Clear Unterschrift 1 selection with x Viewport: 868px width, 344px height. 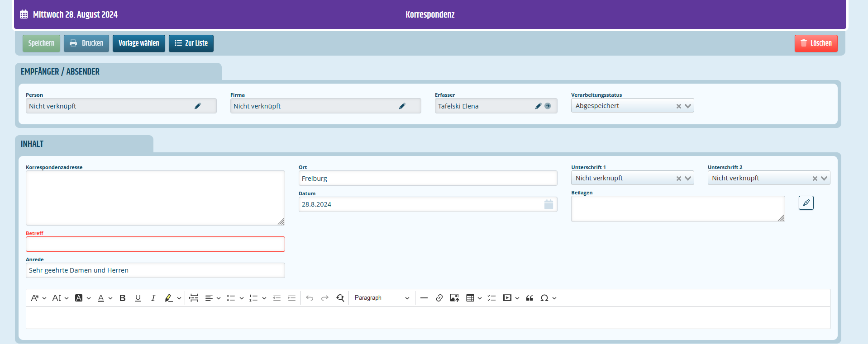coord(679,179)
